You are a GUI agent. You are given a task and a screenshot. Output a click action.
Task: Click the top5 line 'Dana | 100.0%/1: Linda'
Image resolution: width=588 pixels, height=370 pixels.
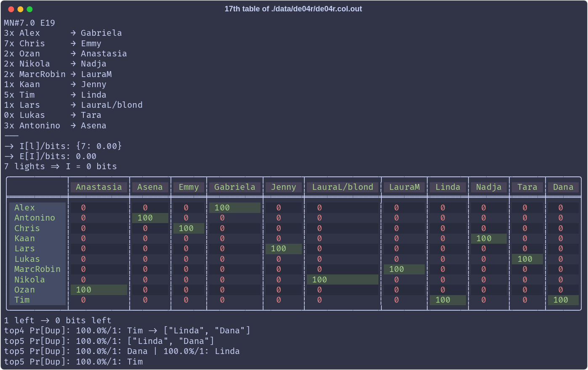point(122,351)
